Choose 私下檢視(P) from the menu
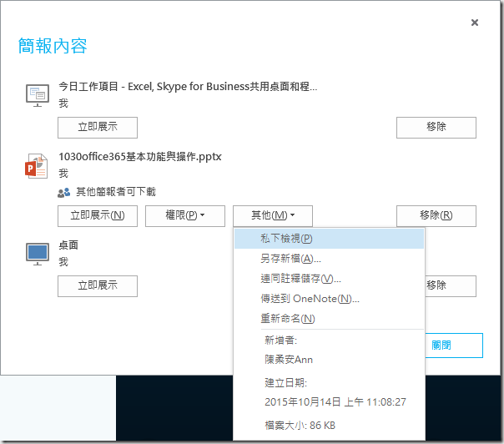This screenshot has width=504, height=444. click(x=286, y=239)
